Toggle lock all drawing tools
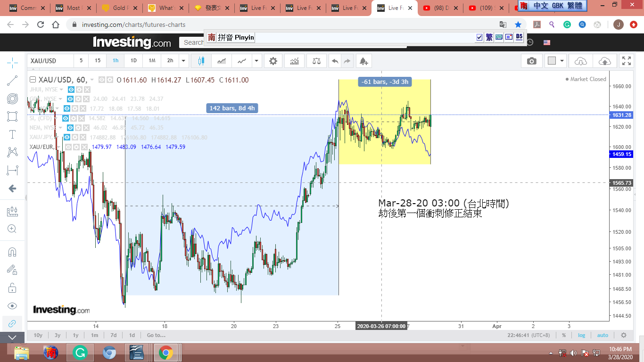 [13, 288]
